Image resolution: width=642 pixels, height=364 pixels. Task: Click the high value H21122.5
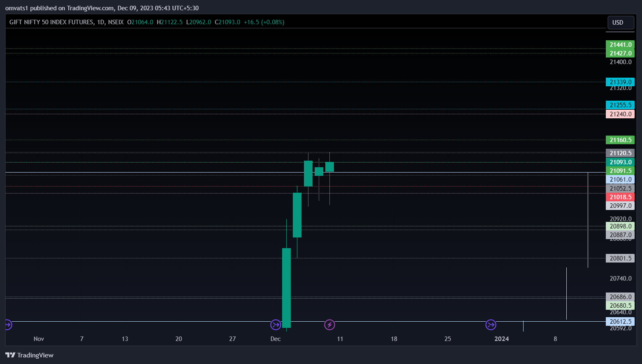click(169, 22)
